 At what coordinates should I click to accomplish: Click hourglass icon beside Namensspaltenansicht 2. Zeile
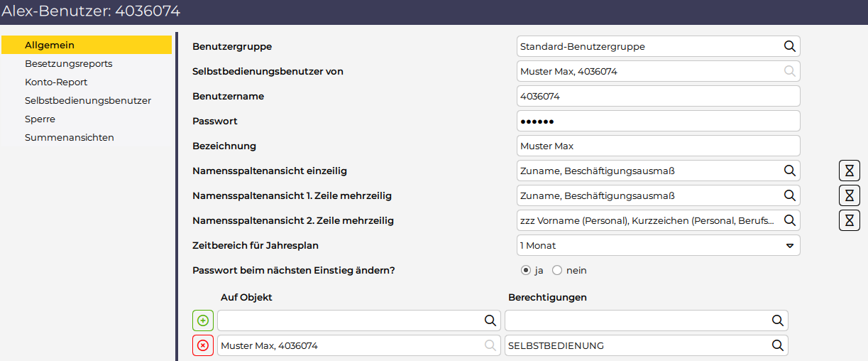849,220
